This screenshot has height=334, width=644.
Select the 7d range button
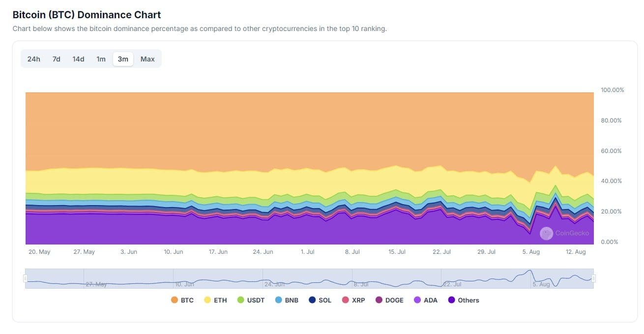click(x=56, y=59)
